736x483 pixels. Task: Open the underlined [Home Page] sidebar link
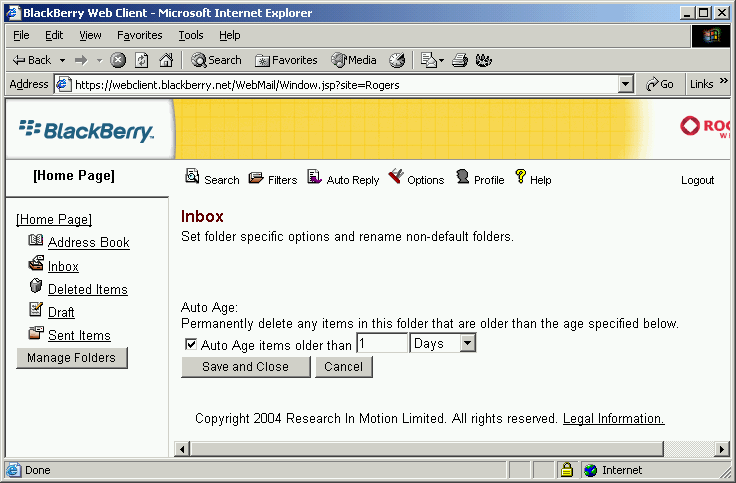coord(54,219)
